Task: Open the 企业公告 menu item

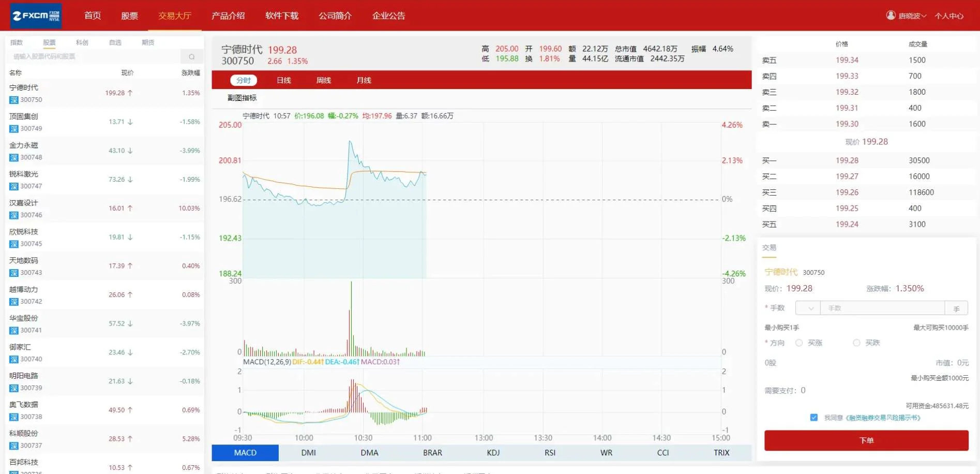Action: [389, 16]
